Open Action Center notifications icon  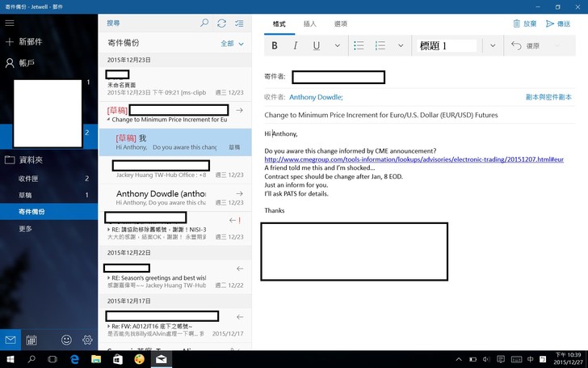pyautogui.click(x=501, y=360)
